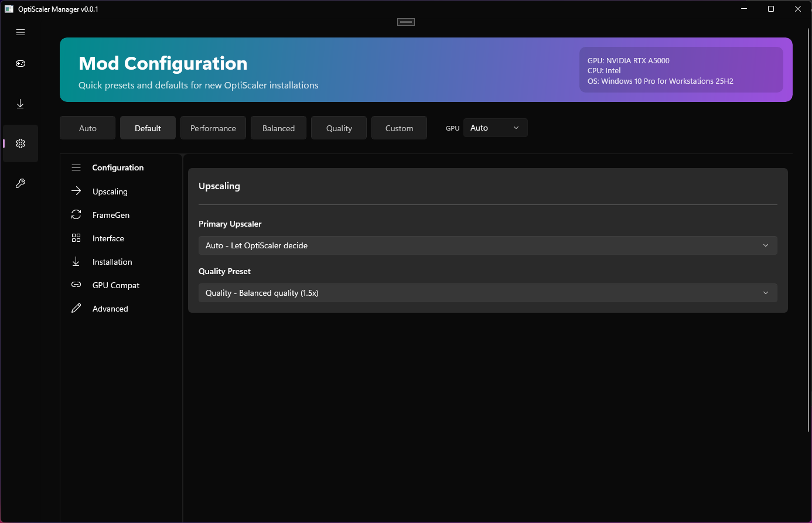The width and height of the screenshot is (812, 523).
Task: Click the Upscaling card heading
Action: coord(219,186)
